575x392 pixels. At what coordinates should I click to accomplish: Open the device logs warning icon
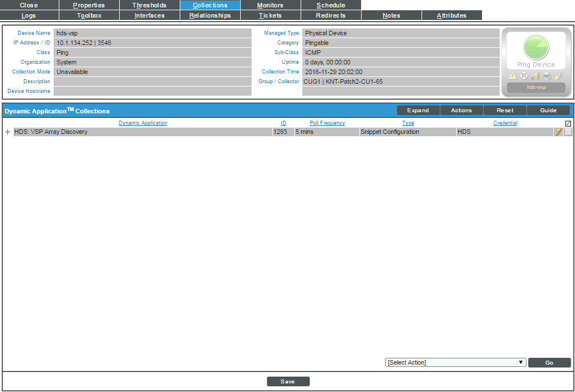point(513,76)
